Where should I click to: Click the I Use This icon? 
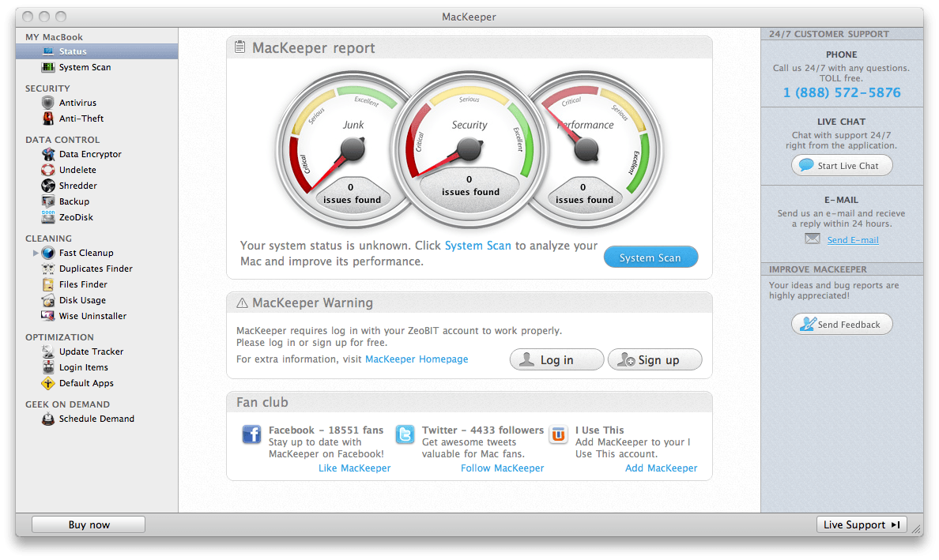(558, 434)
